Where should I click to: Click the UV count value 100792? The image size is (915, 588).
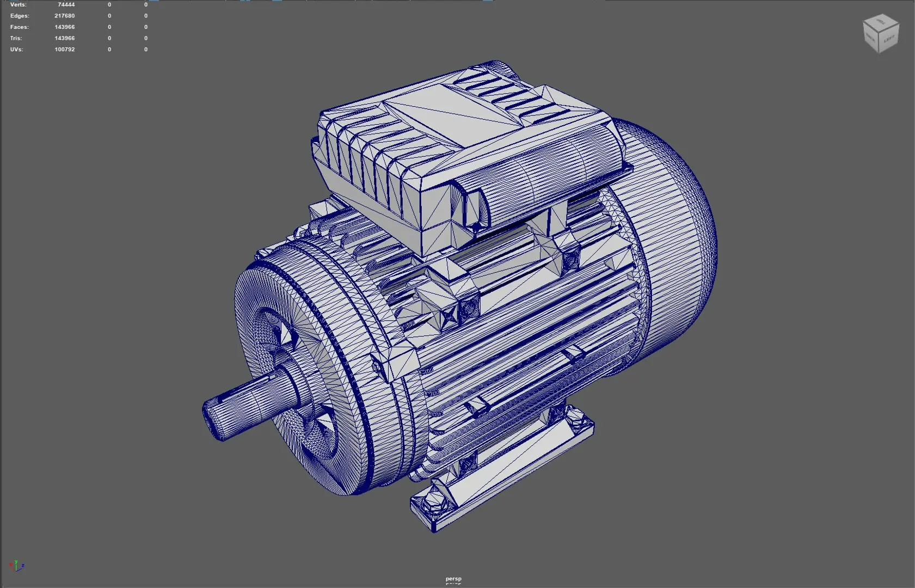click(x=65, y=49)
